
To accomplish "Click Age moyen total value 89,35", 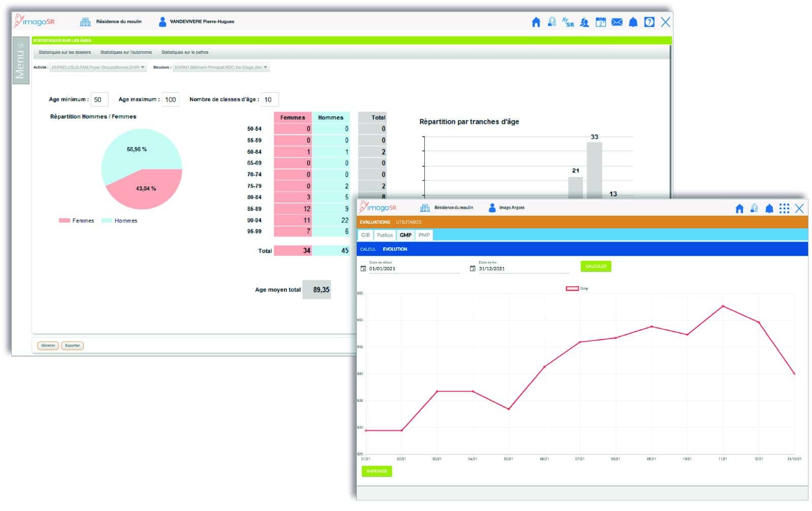I will click(x=317, y=290).
